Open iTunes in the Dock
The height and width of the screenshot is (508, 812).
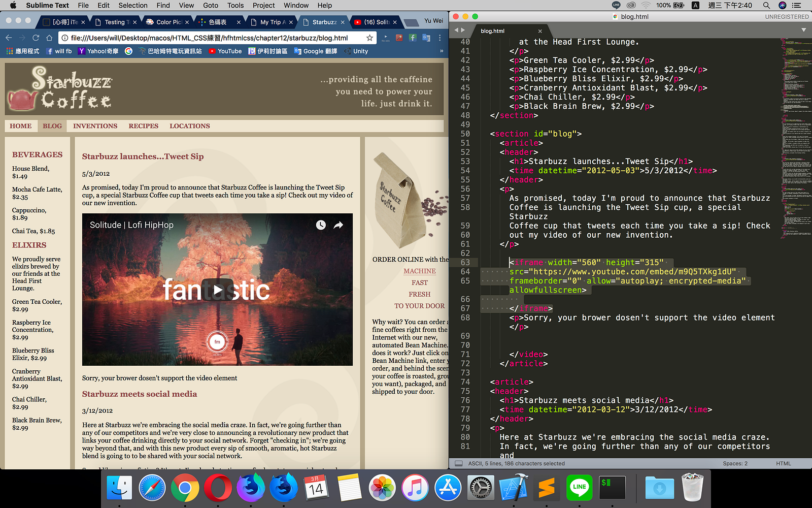point(415,488)
